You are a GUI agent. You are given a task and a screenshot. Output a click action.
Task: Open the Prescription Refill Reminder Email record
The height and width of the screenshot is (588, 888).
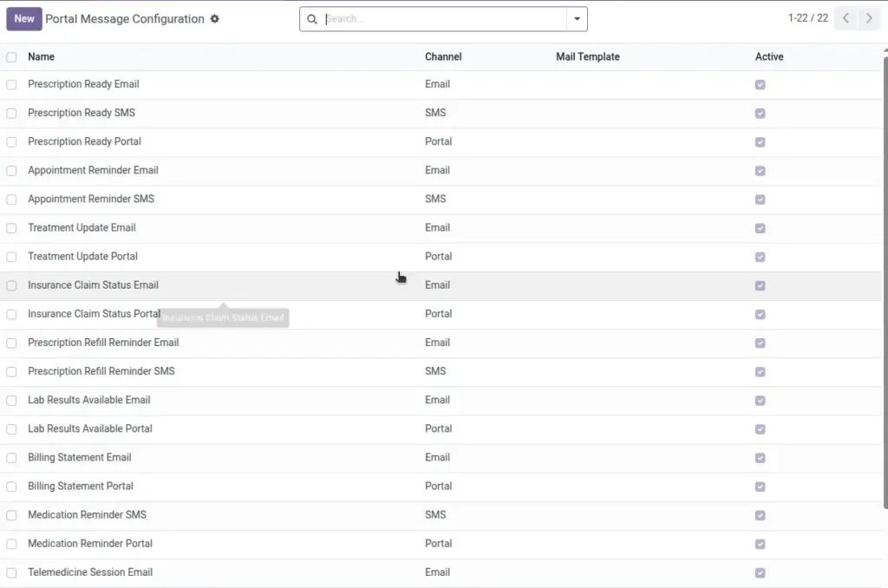click(x=103, y=343)
